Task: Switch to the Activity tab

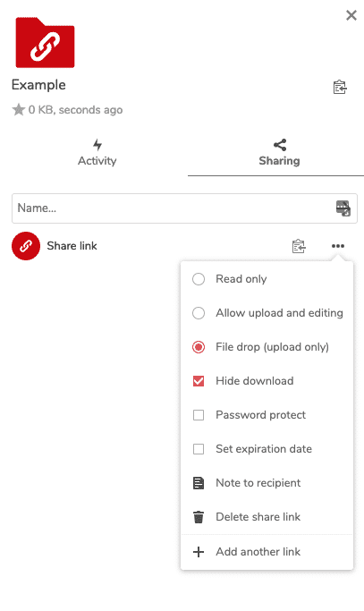Action: [97, 153]
